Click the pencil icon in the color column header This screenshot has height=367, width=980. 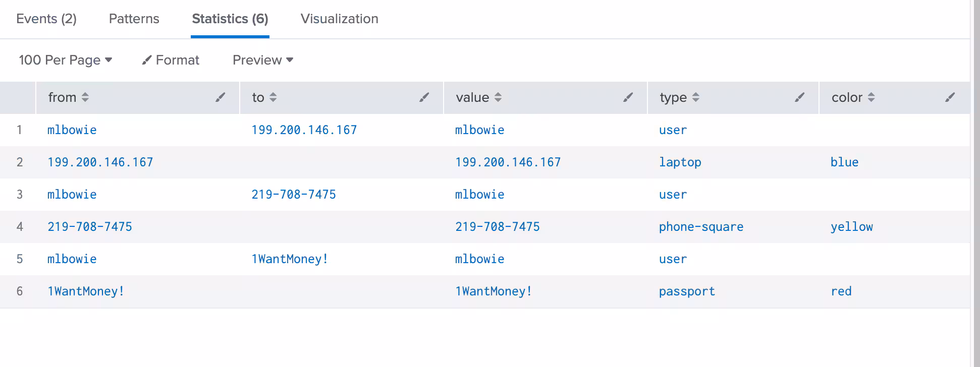pos(950,97)
